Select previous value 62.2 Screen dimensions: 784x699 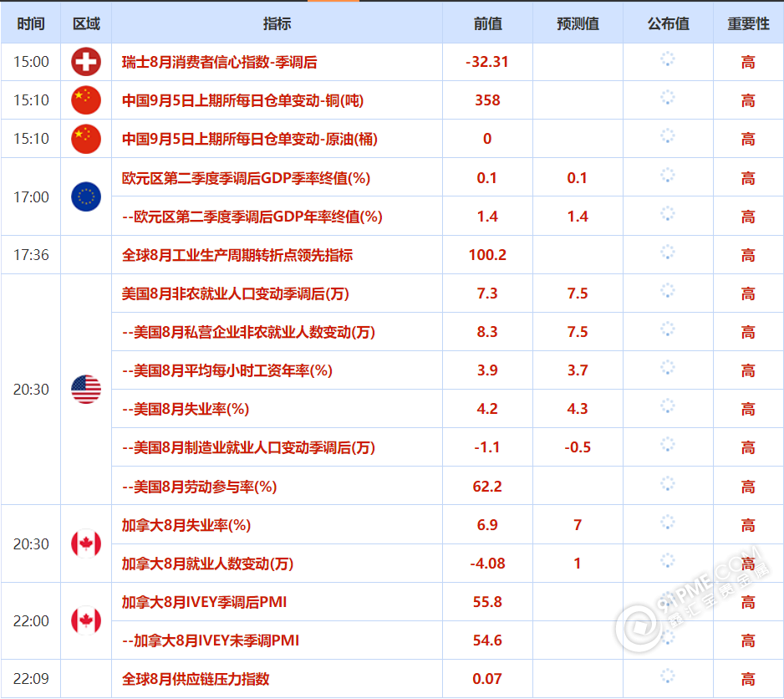[487, 487]
